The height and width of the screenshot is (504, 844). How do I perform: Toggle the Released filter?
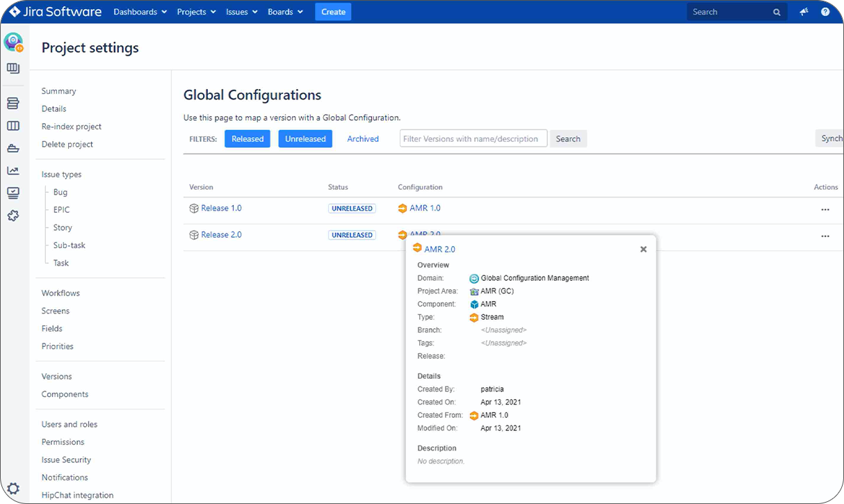(247, 139)
